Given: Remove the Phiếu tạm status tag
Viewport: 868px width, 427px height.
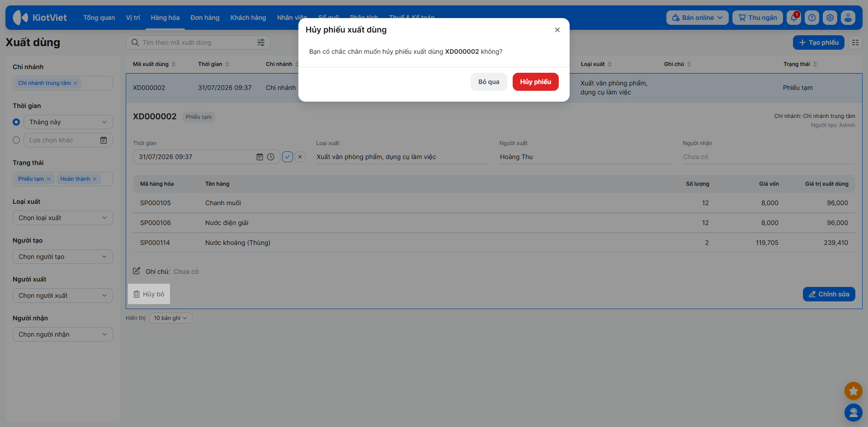Looking at the screenshot, I should (x=48, y=179).
